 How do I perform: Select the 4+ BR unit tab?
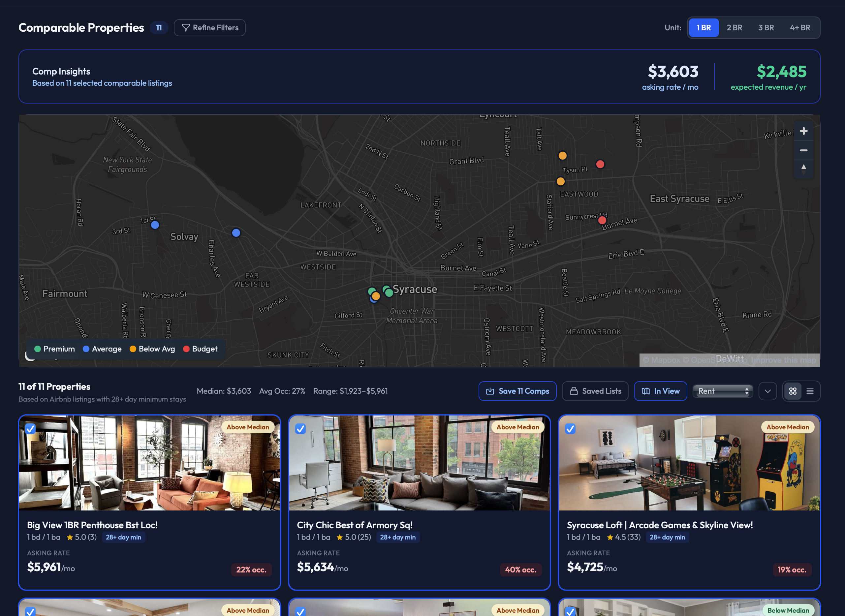799,28
